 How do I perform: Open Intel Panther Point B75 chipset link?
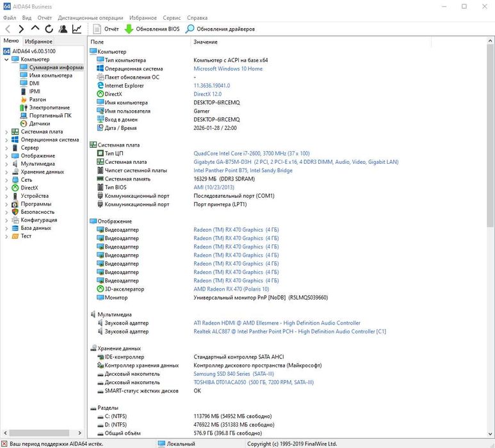[x=243, y=170]
